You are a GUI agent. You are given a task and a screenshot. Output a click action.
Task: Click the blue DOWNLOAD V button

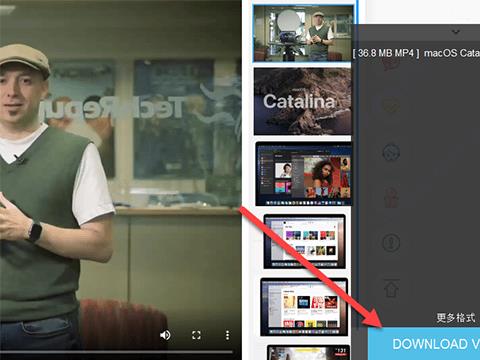click(424, 344)
